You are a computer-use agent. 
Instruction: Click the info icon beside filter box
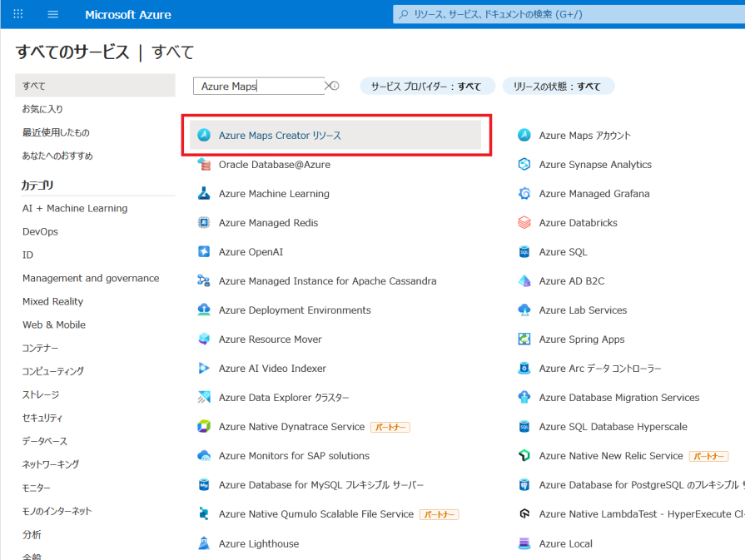[x=335, y=86]
